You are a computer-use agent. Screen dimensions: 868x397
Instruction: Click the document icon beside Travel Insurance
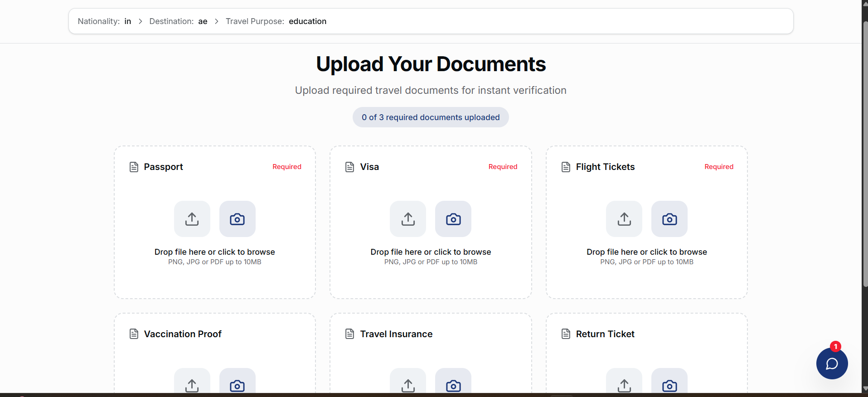point(350,334)
